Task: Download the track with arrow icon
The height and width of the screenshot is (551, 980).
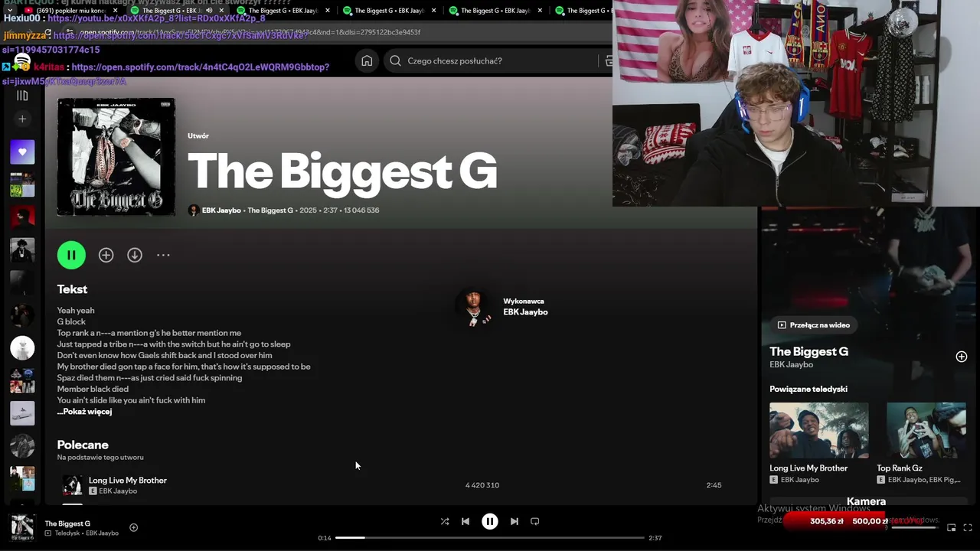Action: point(135,255)
